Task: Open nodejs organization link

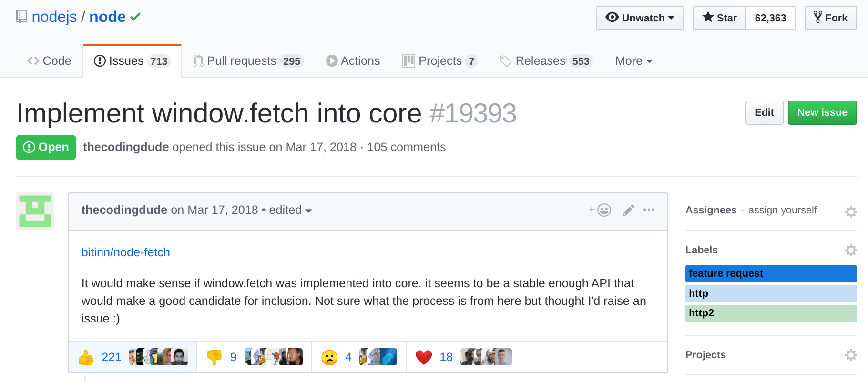Action: point(54,17)
